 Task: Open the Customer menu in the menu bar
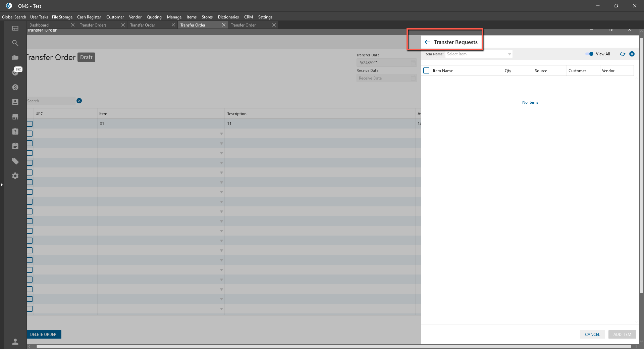pyautogui.click(x=115, y=17)
